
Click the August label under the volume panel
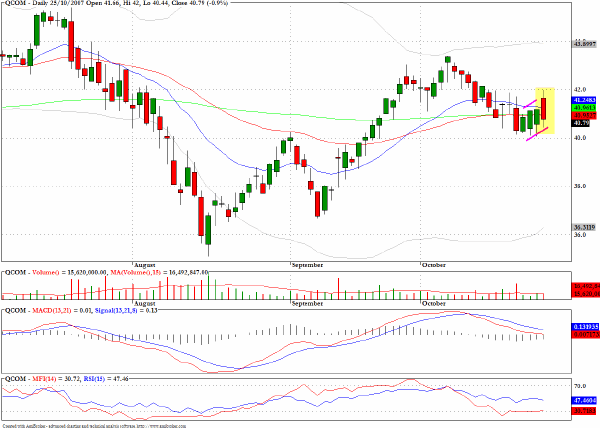[x=145, y=303]
